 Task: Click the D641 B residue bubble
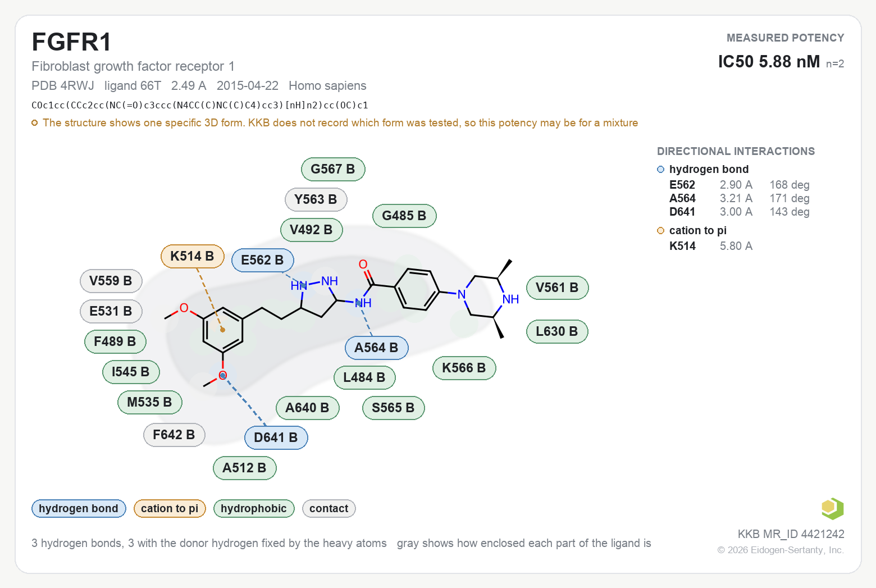(276, 437)
